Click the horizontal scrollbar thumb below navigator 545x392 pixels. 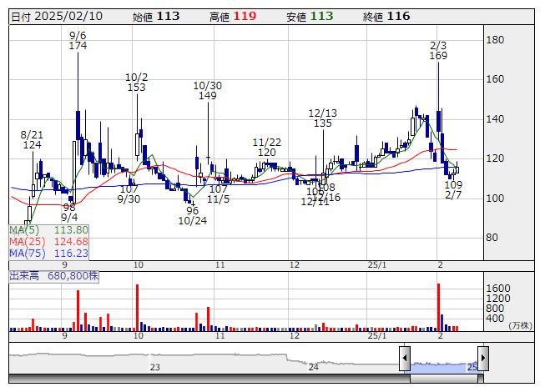[444, 379]
